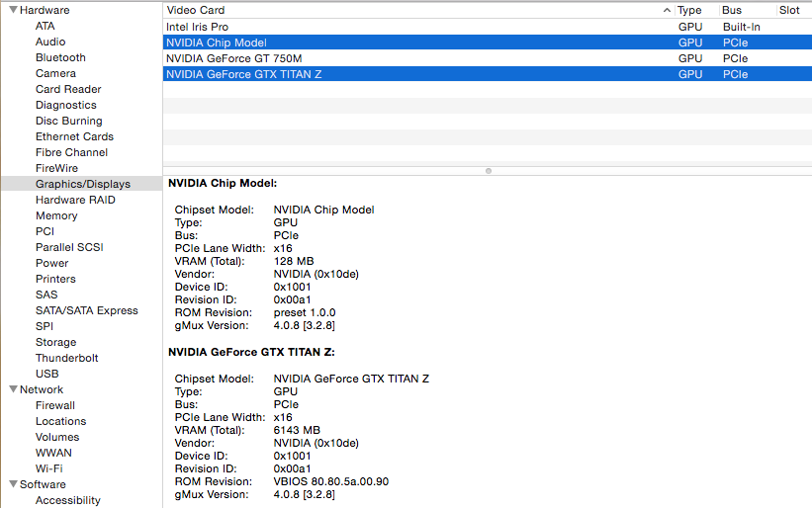This screenshot has width=812, height=508.
Task: Open Diagnostics in the sidebar
Action: tap(65, 105)
